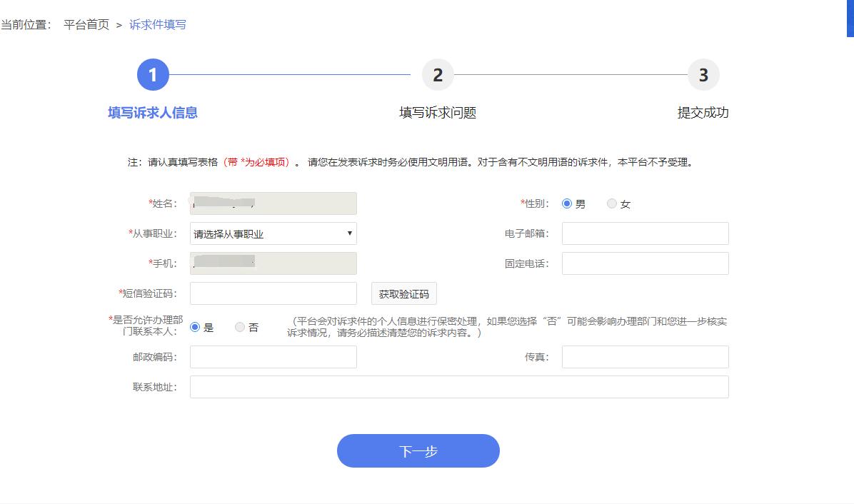Viewport: 854px width, 504px height.
Task: Click the 短信验证码 input field
Action: (x=273, y=293)
